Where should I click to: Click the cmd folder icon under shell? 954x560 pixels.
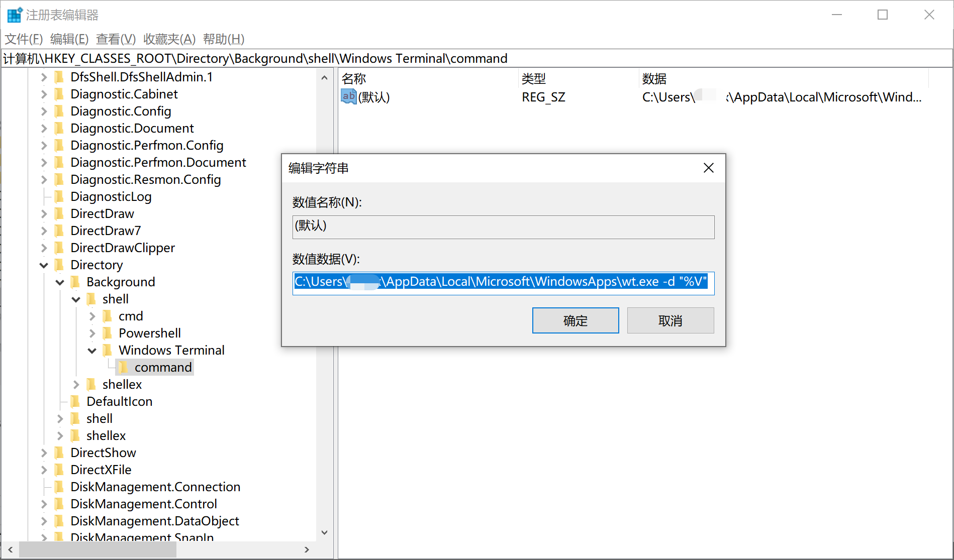[108, 316]
